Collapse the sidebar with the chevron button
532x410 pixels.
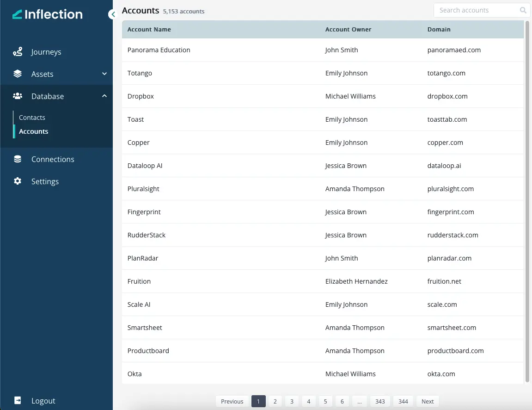[113, 14]
